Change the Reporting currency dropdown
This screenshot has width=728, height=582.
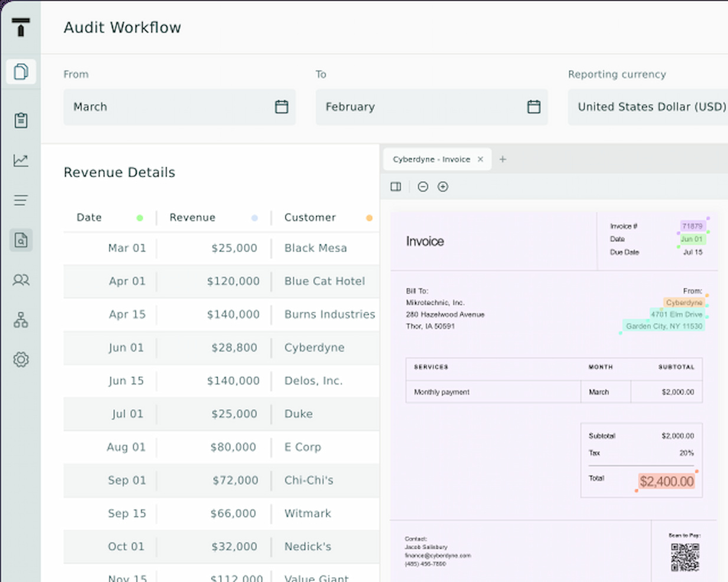[x=649, y=107]
